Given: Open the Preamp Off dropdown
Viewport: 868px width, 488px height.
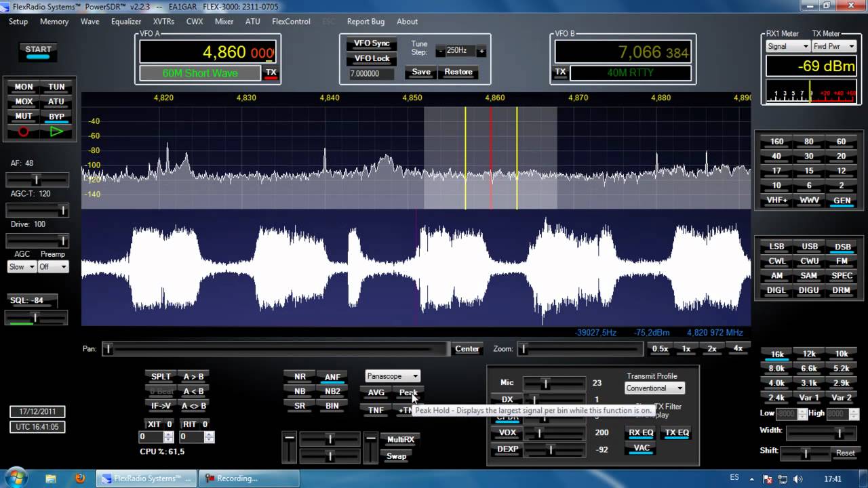Looking at the screenshot, I should [x=53, y=267].
